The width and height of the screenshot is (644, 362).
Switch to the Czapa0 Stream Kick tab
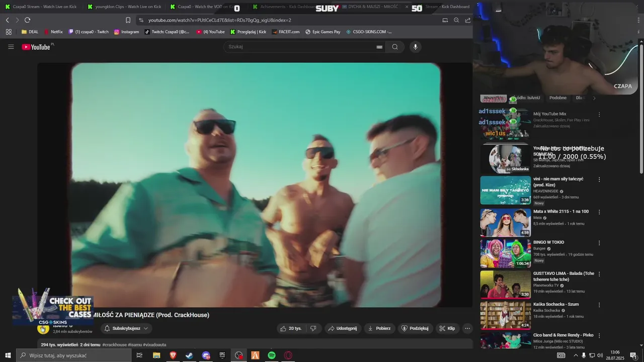[x=41, y=7]
